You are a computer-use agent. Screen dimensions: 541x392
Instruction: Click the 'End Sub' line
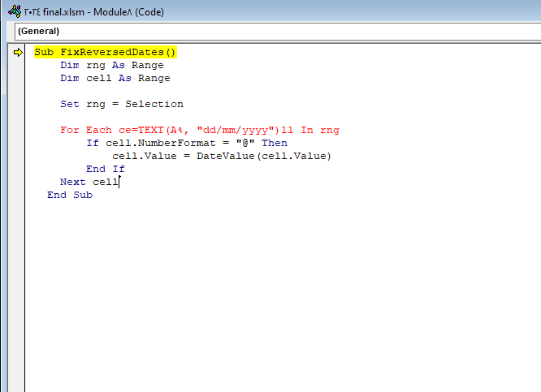(x=70, y=195)
